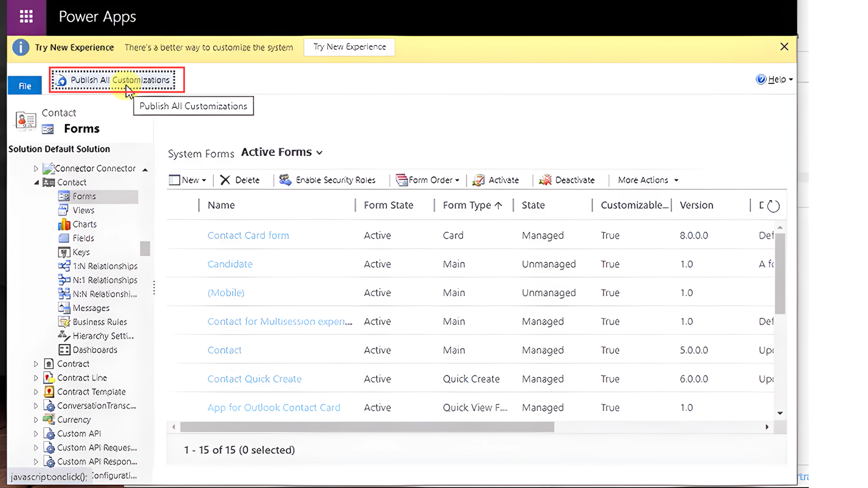Open the Form Order dropdown
Image resolution: width=868 pixels, height=488 pixels.
(x=428, y=180)
